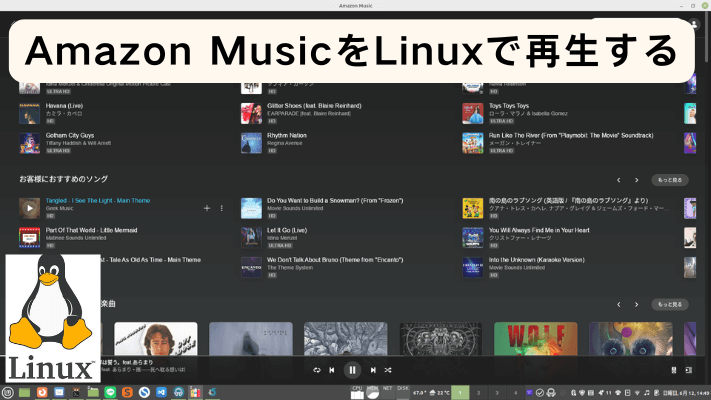The width and height of the screenshot is (711, 400).
Task: Open the music note tray icon
Action: click(x=647, y=393)
